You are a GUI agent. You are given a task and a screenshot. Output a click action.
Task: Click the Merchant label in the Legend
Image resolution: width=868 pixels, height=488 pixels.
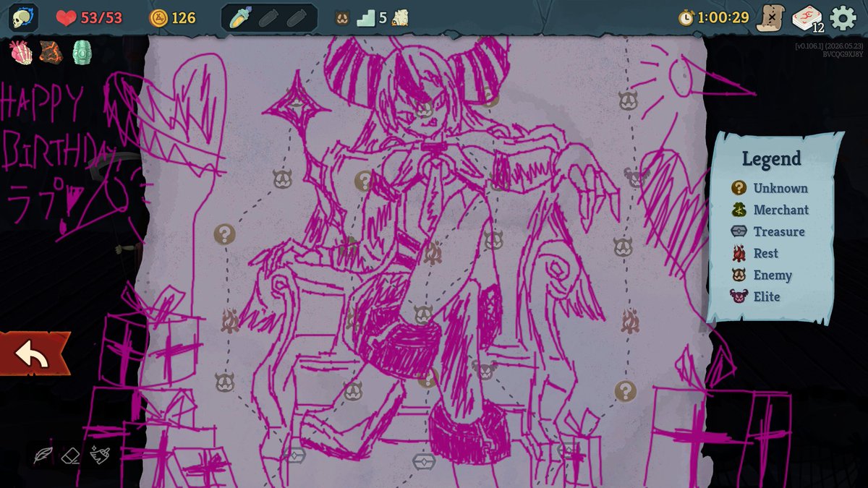[x=781, y=210]
